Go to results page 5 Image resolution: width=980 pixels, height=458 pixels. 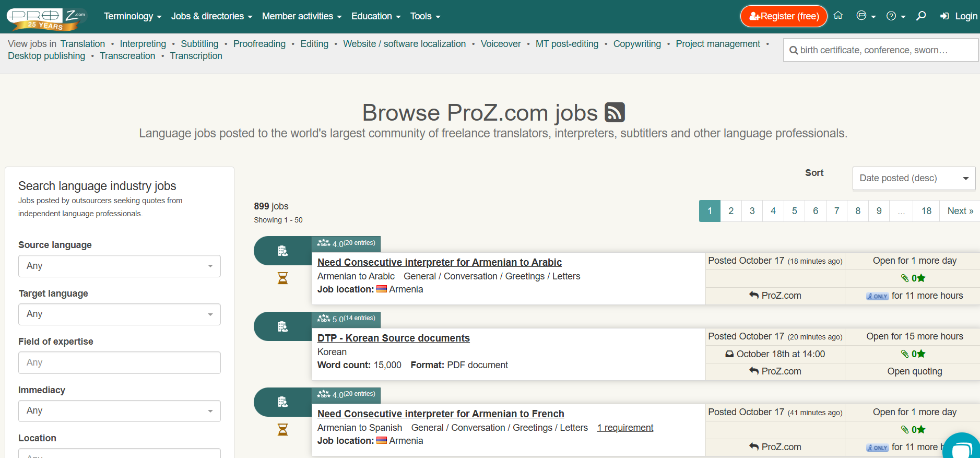794,211
